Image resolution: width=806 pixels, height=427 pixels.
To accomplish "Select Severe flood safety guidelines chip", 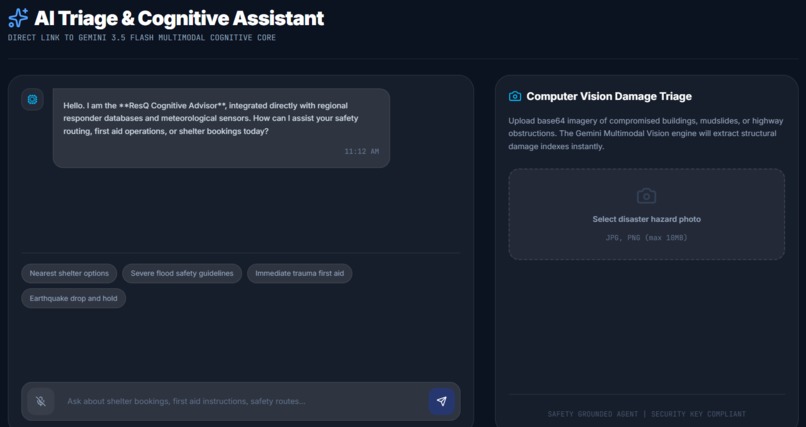I will (182, 273).
